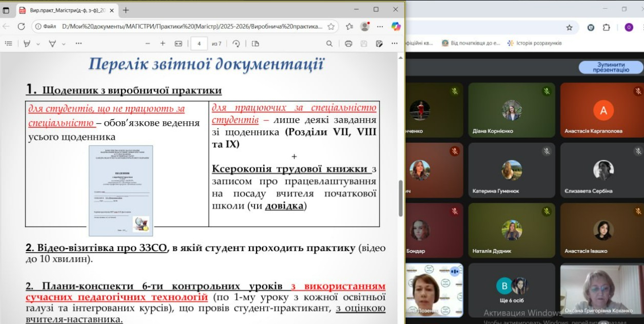Open the PDF toolbar overflow menu
The height and width of the screenshot is (324, 644).
coord(394,43)
